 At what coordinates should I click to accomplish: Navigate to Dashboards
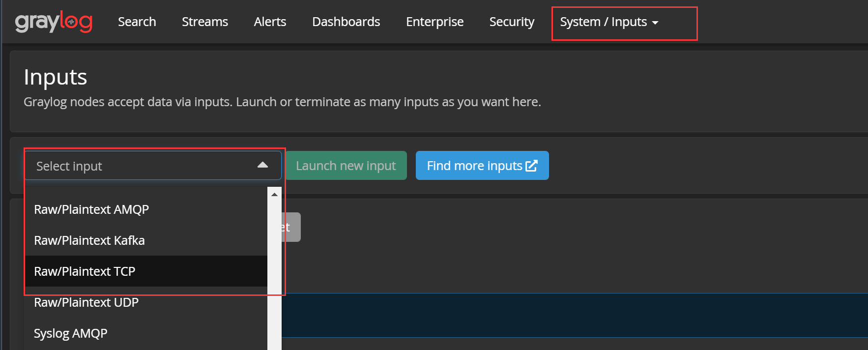(346, 22)
